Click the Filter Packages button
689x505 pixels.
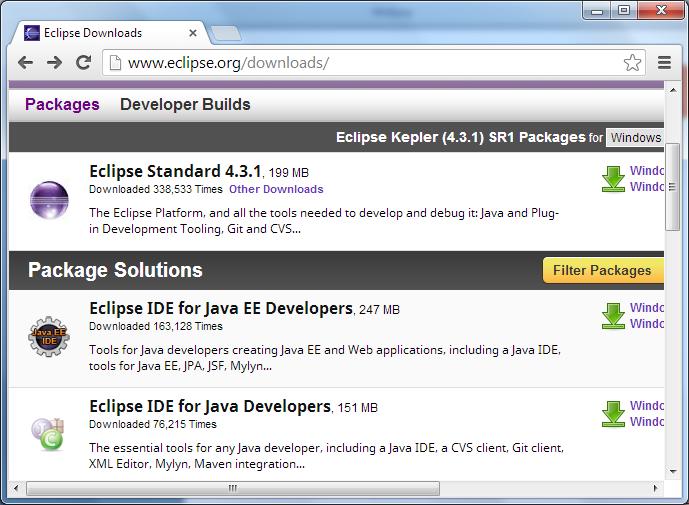pos(603,270)
